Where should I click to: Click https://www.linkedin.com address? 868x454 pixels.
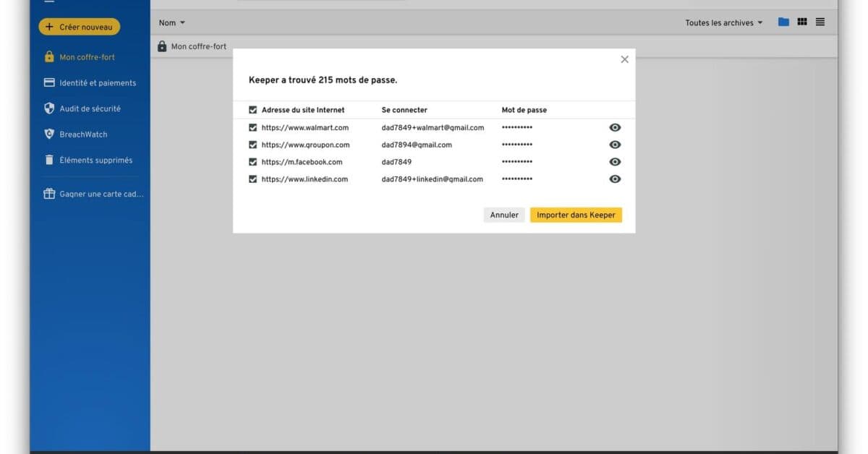coord(305,179)
